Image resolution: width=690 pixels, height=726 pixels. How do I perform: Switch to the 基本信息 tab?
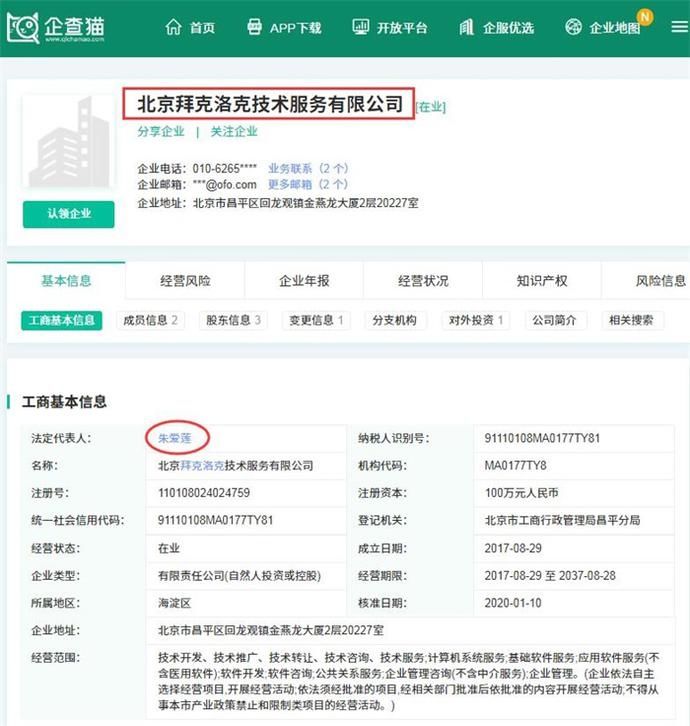tap(66, 281)
